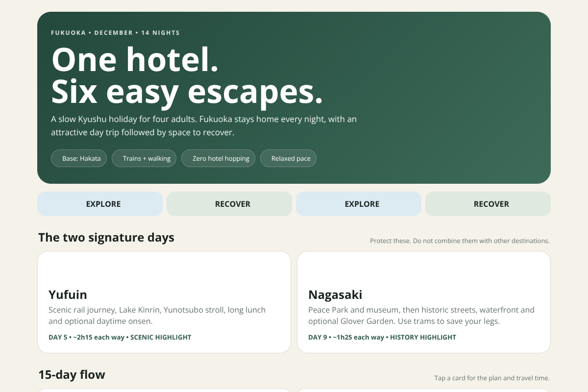Image resolution: width=588 pixels, height=392 pixels.
Task: Select the Trains + walking tag
Action: (x=144, y=158)
